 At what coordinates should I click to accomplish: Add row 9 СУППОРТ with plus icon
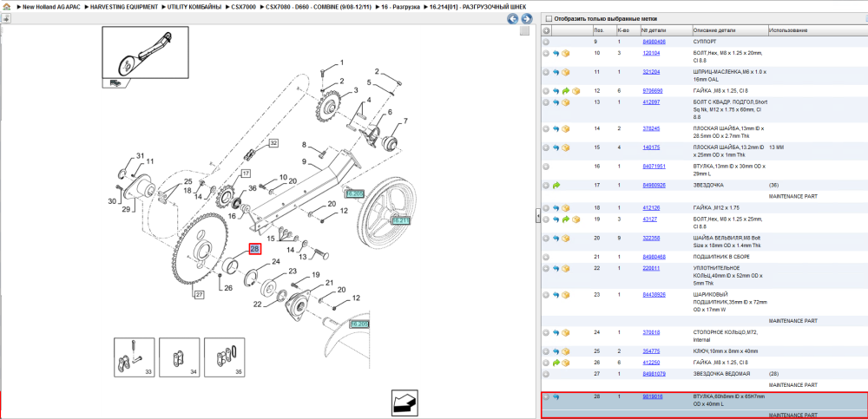pos(546,42)
